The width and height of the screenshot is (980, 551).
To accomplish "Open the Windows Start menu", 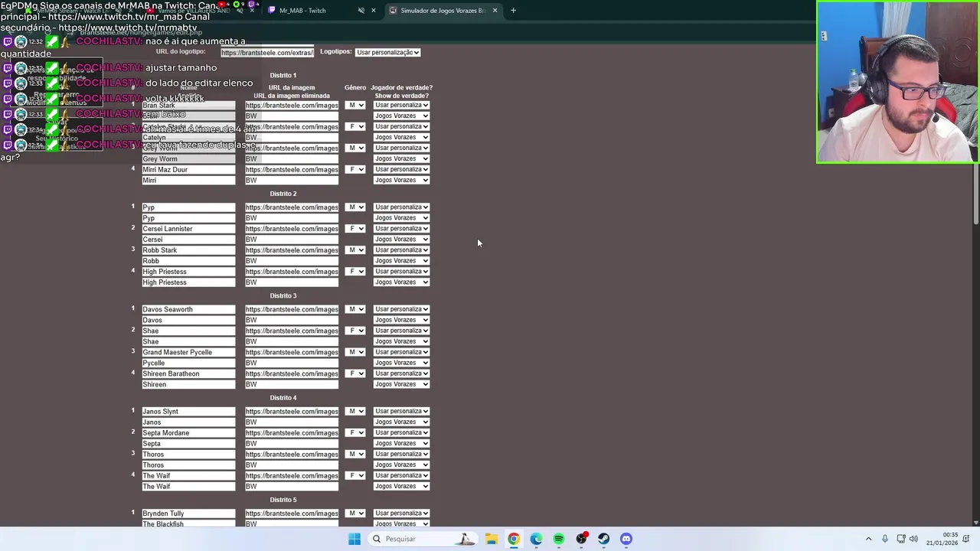I will click(x=354, y=539).
